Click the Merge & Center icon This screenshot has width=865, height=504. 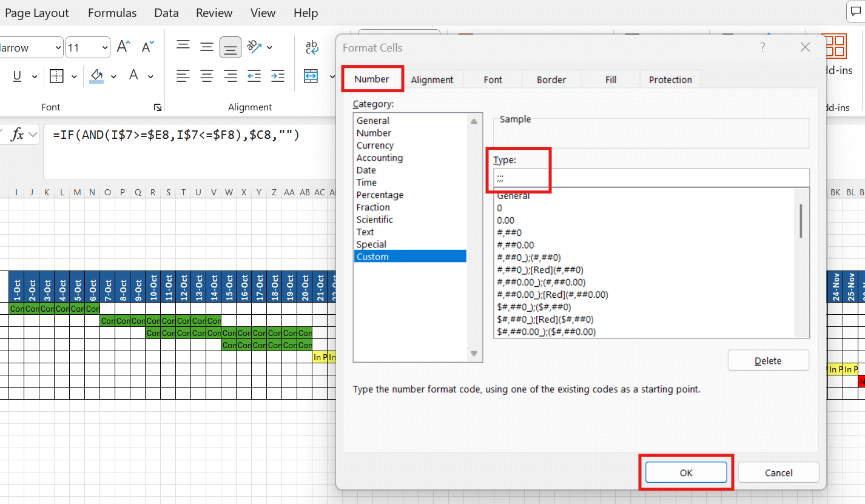click(311, 76)
